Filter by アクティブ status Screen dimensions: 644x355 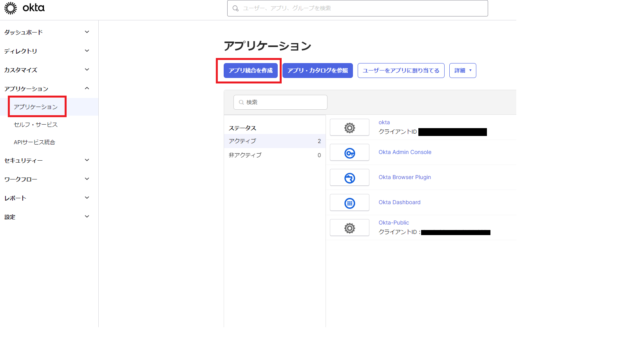275,141
